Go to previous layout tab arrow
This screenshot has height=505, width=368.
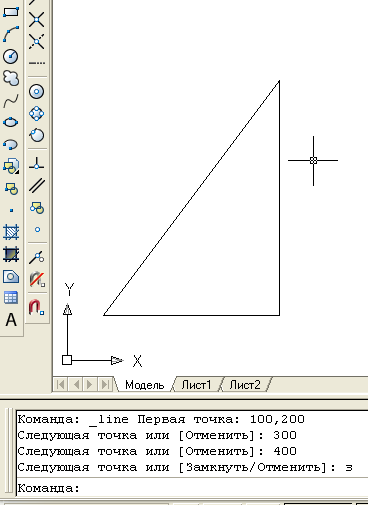click(76, 384)
